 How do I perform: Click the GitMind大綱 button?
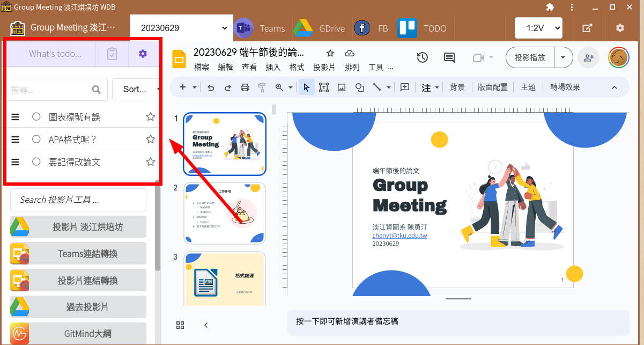click(x=78, y=334)
